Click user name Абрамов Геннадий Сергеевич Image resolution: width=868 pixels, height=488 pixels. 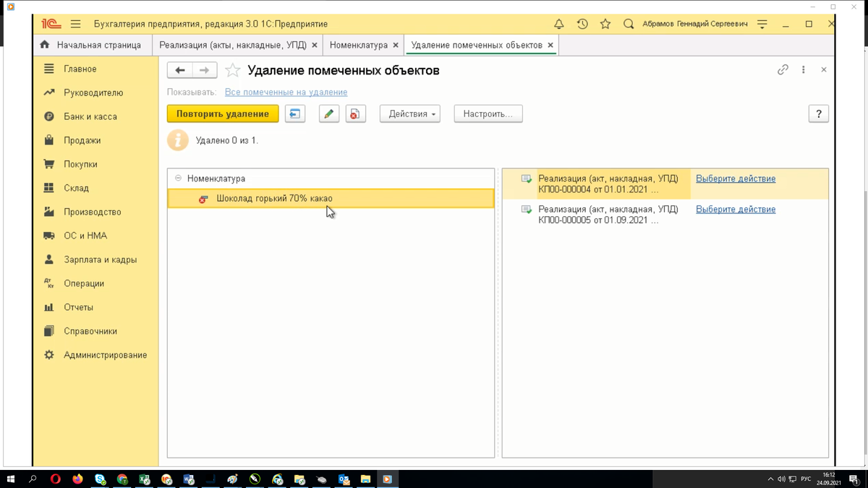click(695, 24)
